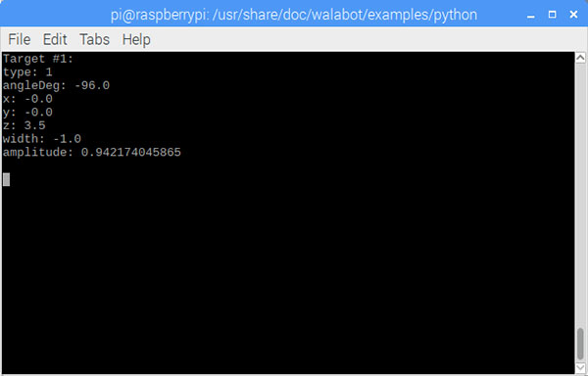Open the File menu
Screen dimensions: 588x376
20,39
